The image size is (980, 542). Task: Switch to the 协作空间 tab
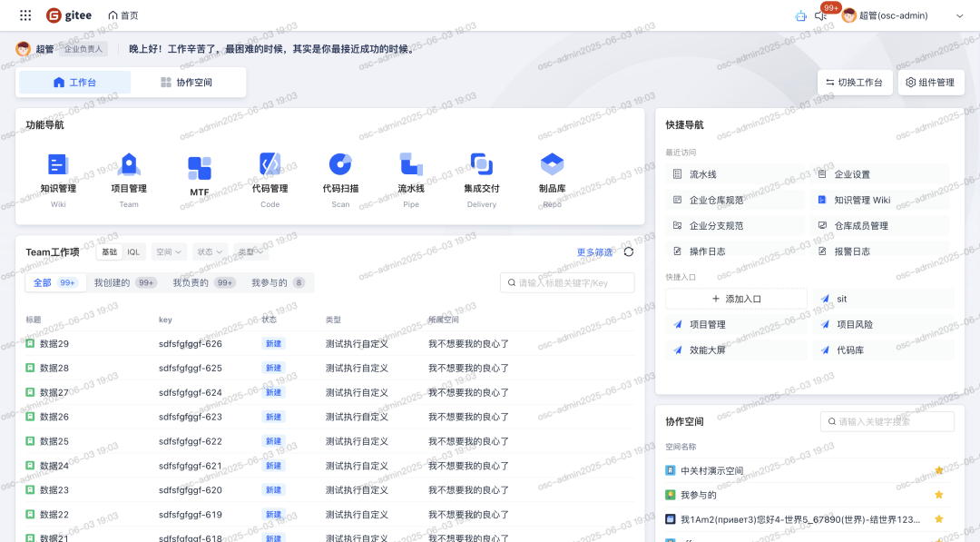[186, 83]
